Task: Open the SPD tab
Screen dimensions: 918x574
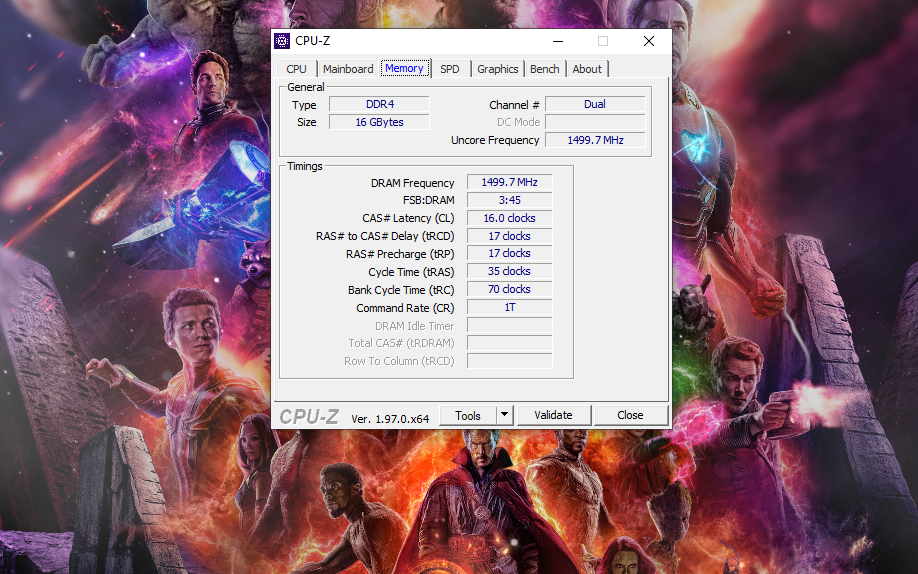Action: click(450, 69)
